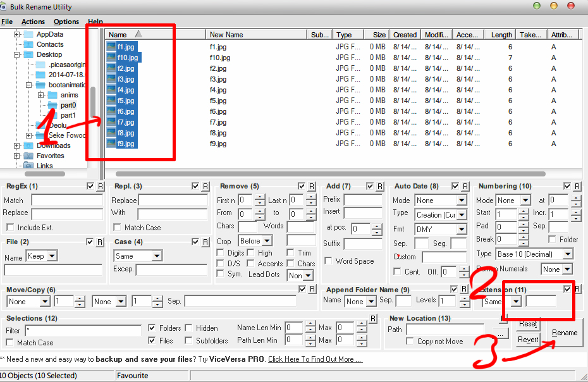This screenshot has width=588, height=382.
Task: Sort files by the New Name column header
Action: click(256, 35)
